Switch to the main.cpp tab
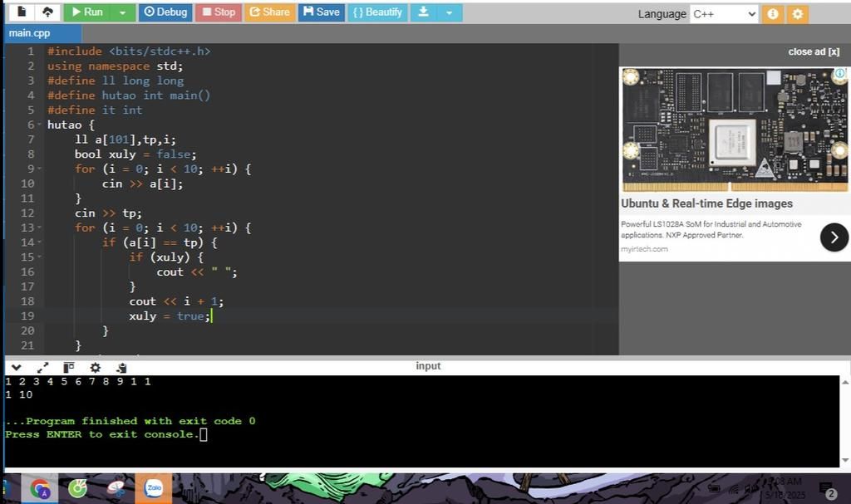 point(30,33)
